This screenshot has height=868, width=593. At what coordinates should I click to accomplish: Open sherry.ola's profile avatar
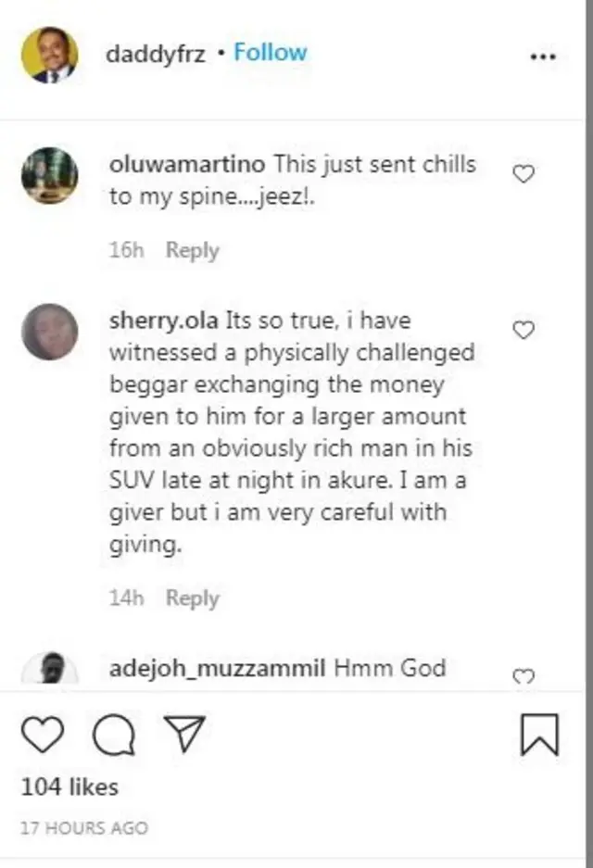[49, 332]
